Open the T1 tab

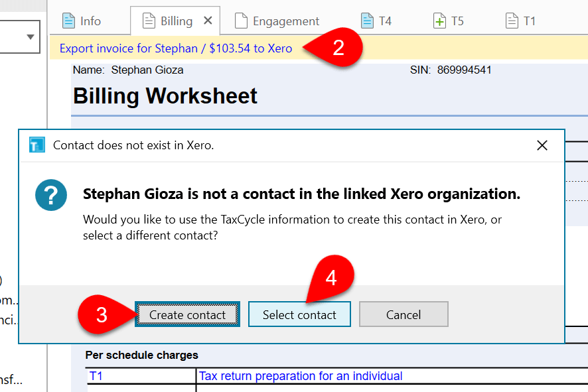pyautogui.click(x=520, y=21)
